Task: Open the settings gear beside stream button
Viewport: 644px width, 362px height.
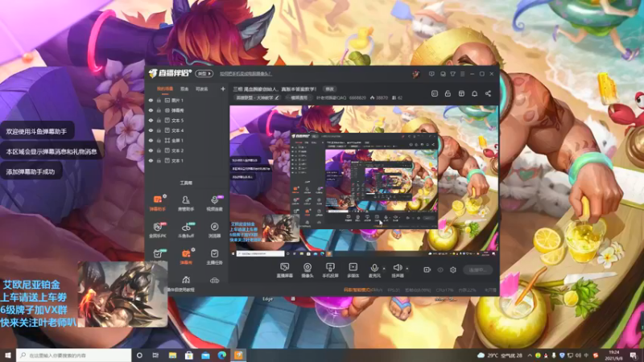Action: click(453, 269)
